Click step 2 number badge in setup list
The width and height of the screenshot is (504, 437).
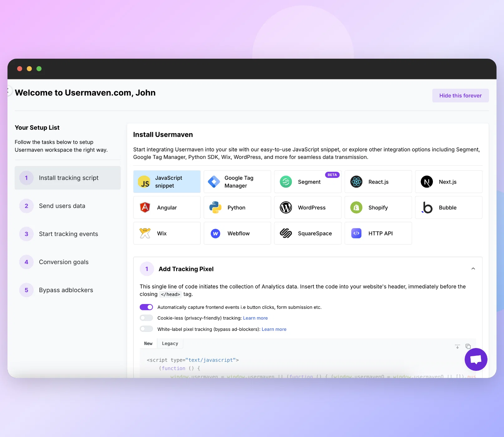27,206
